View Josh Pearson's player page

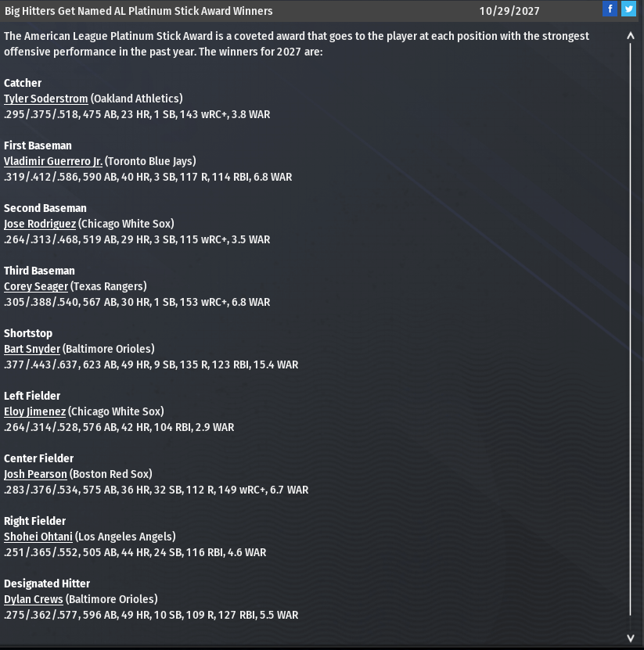35,474
